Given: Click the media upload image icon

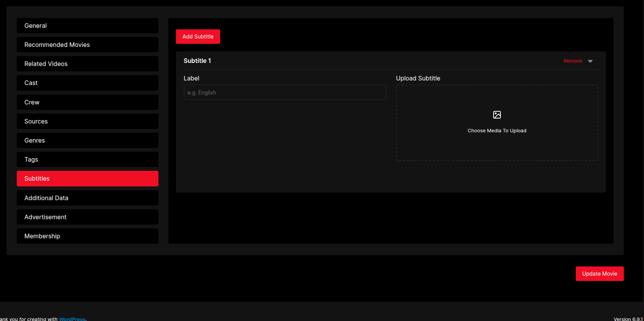Looking at the screenshot, I should 497,115.
